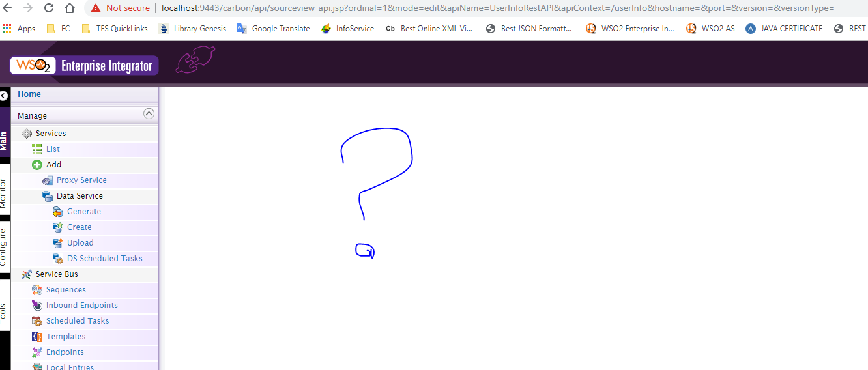Open the DS Scheduled Tasks link
Viewport: 868px width, 370px height.
(x=105, y=259)
